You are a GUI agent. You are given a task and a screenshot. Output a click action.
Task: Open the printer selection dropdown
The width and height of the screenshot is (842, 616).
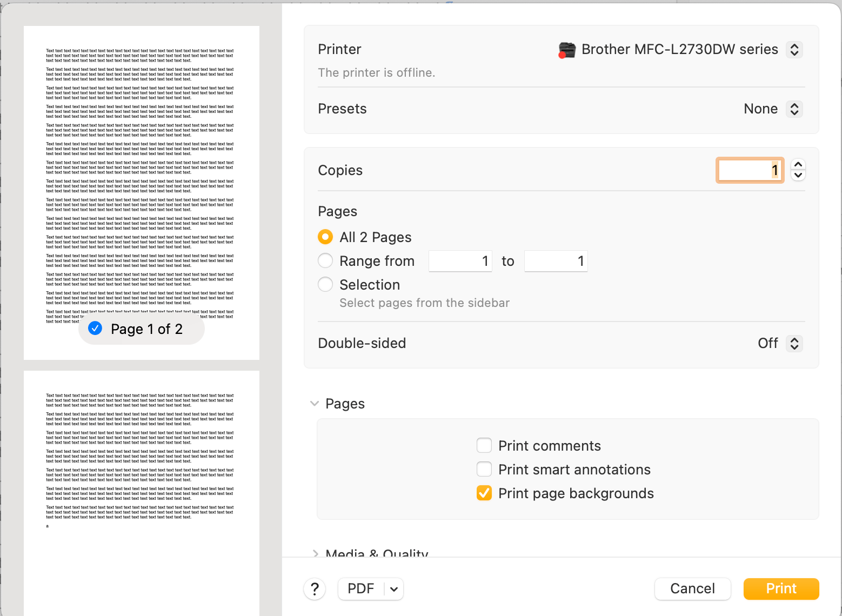pyautogui.click(x=794, y=49)
